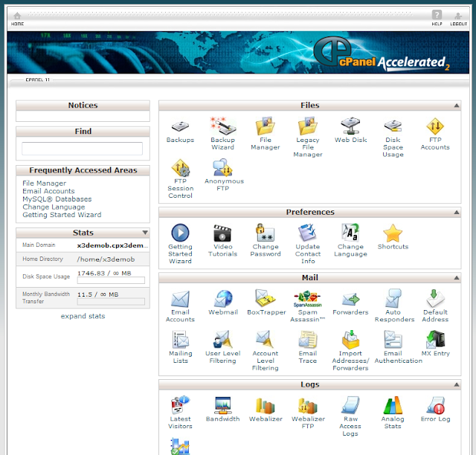The width and height of the screenshot is (476, 455).
Task: Collapse the Files section
Action: 456,106
